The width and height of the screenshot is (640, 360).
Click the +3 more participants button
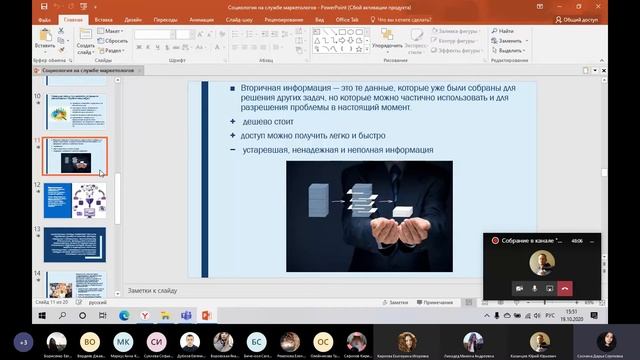pos(23,342)
